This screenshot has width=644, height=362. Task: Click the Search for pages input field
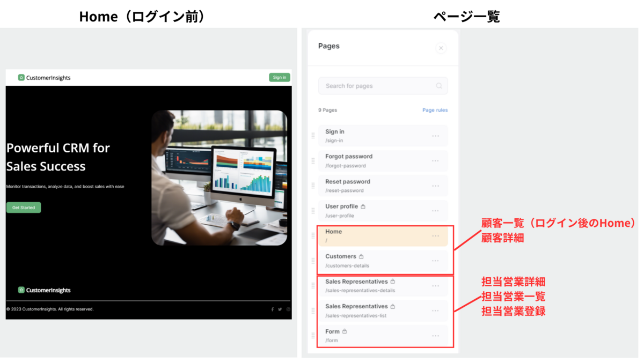(383, 86)
